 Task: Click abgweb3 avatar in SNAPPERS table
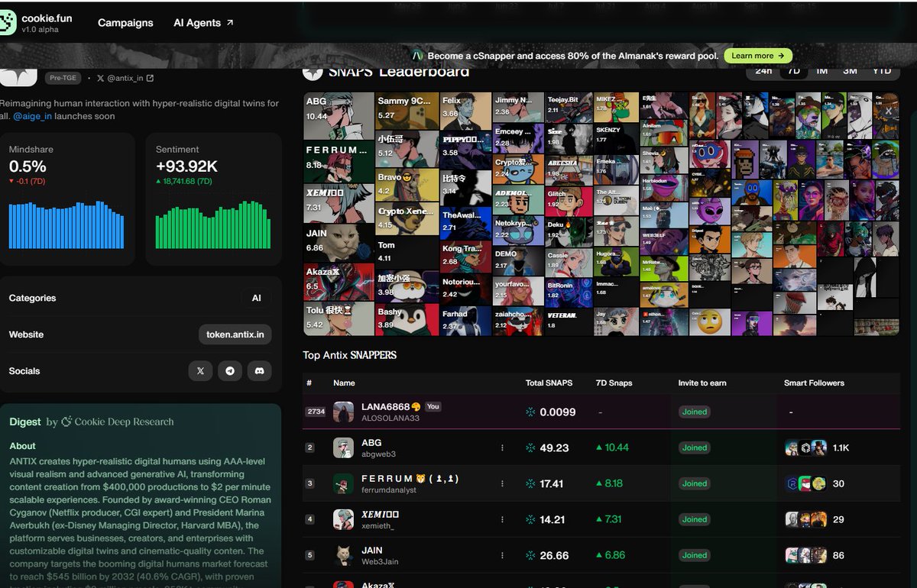343,447
